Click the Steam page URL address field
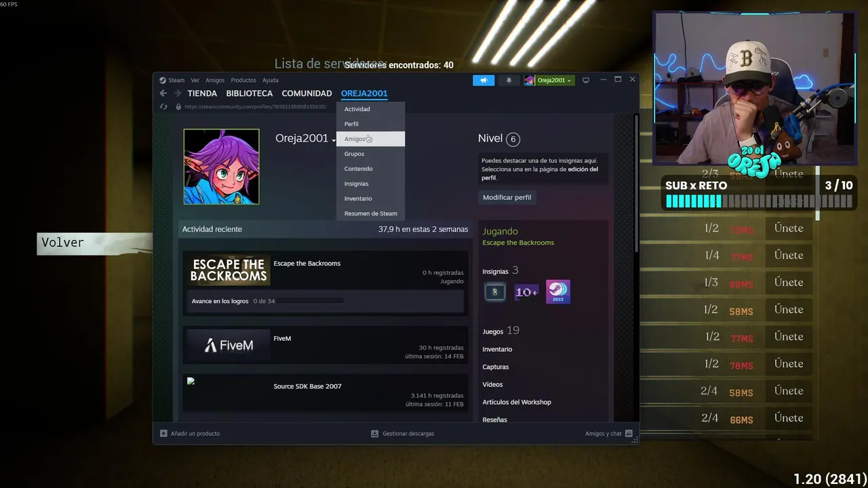868x488 pixels. click(x=255, y=106)
